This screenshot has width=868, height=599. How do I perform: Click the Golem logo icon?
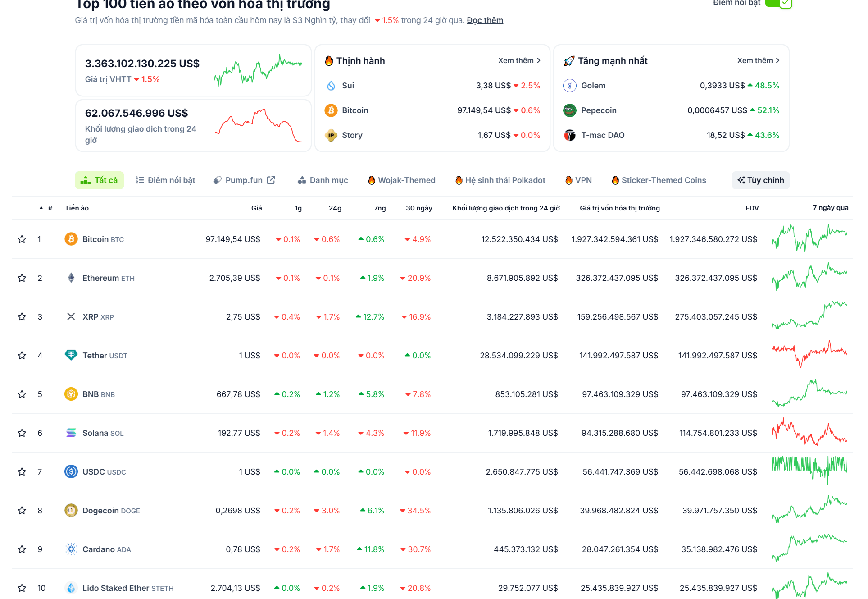coord(570,86)
